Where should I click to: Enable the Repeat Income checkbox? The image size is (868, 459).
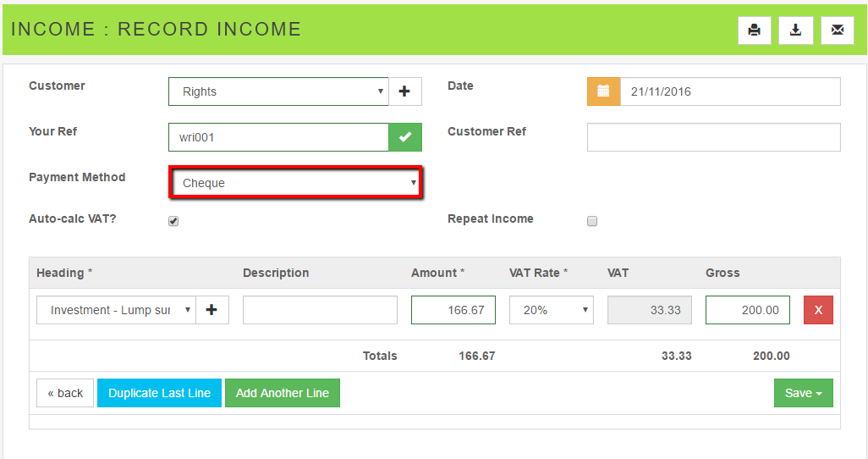click(592, 221)
